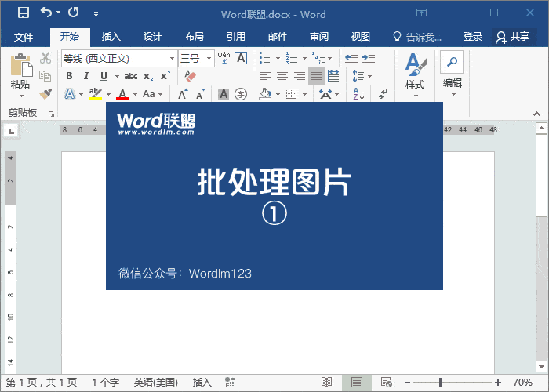Click the phonetic guide wén icon
Viewport: 549px width, 392px height.
tap(224, 58)
